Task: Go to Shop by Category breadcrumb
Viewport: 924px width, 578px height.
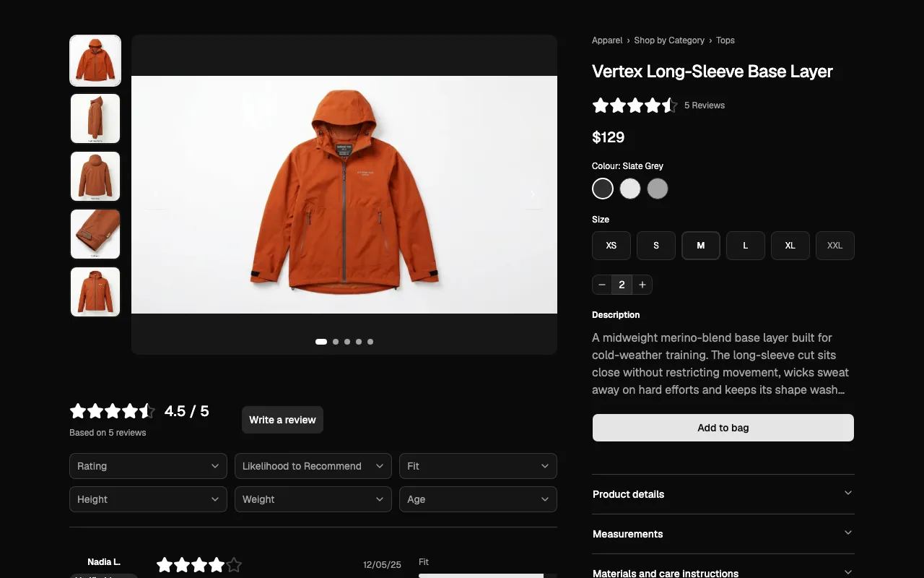Action: (669, 40)
